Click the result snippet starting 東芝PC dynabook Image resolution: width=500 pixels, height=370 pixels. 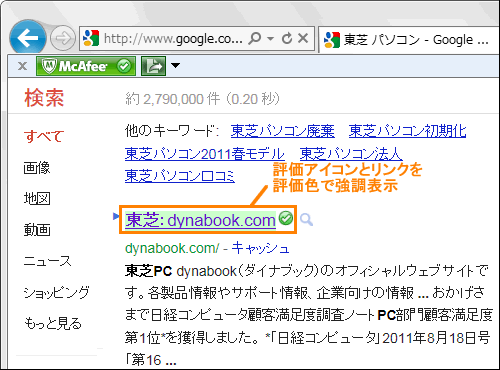click(x=309, y=315)
